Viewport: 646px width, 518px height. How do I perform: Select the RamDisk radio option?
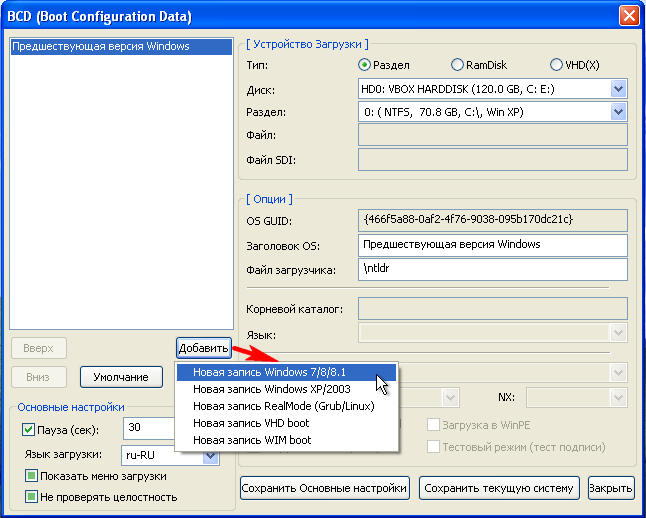(457, 65)
